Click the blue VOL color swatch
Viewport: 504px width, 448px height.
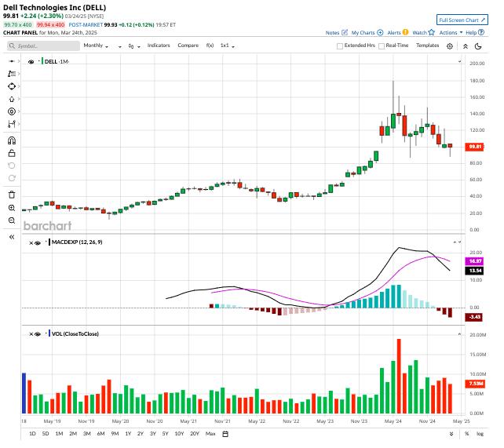(x=49, y=333)
